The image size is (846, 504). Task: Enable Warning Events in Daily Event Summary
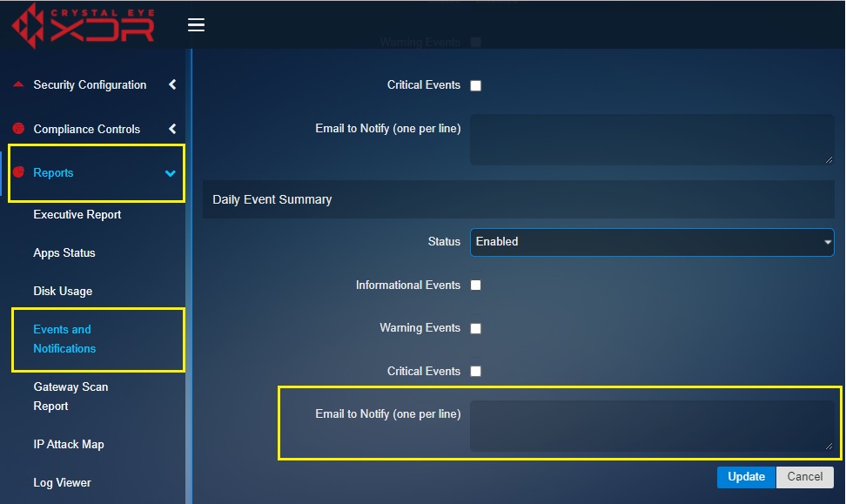pos(475,328)
